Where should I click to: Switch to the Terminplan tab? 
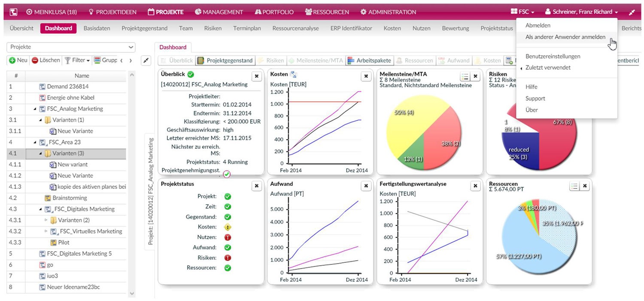coord(247,28)
